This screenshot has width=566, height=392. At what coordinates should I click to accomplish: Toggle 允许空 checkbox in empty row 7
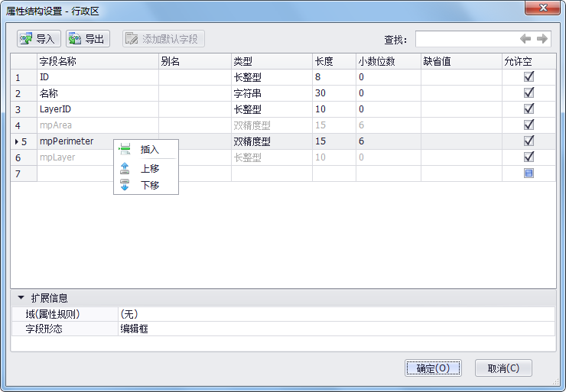tap(529, 173)
